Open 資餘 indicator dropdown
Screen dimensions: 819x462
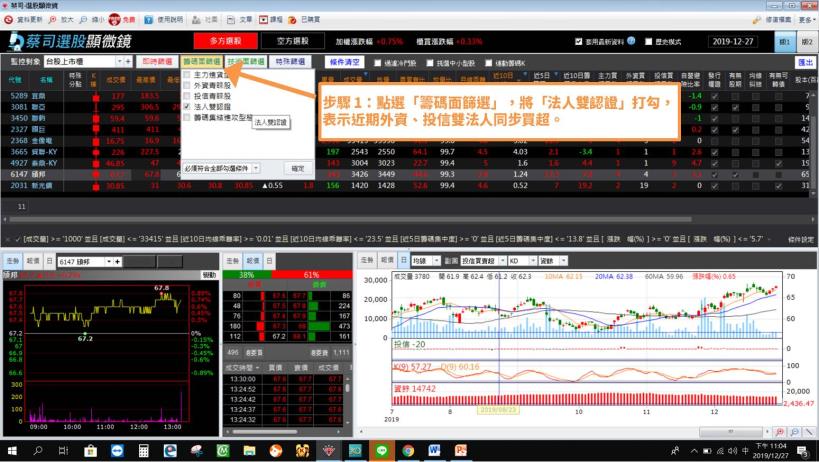(x=564, y=260)
